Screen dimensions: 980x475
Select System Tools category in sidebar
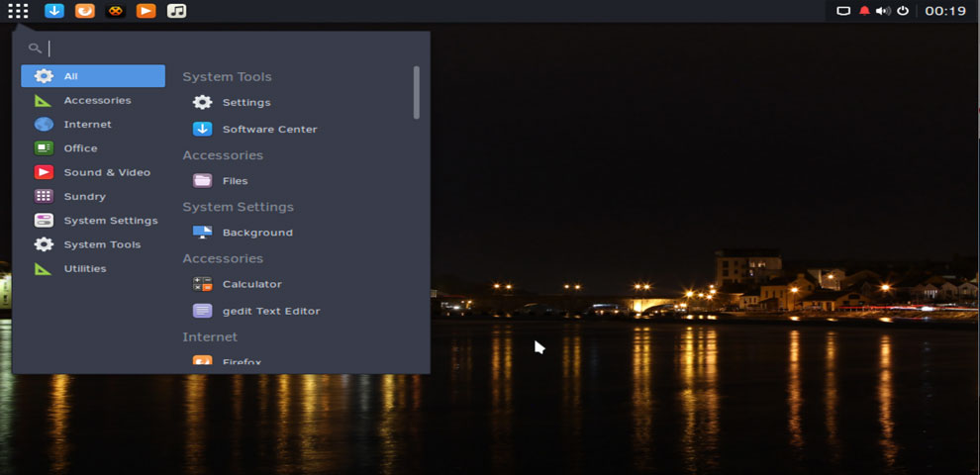(x=93, y=244)
